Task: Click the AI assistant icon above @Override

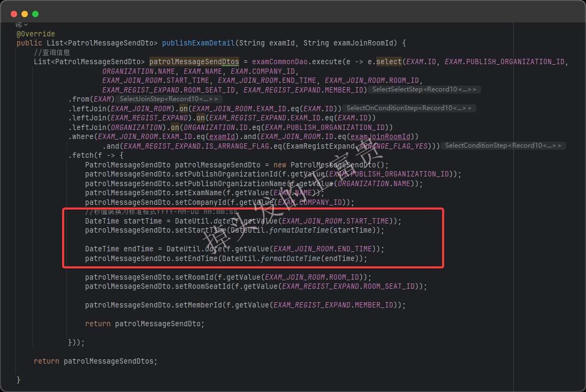Action: tap(18, 25)
